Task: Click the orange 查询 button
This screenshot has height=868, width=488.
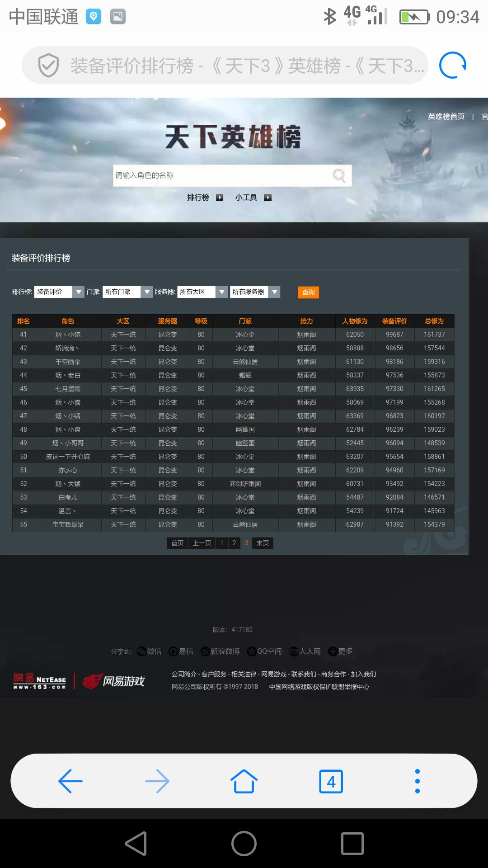Action: (308, 292)
